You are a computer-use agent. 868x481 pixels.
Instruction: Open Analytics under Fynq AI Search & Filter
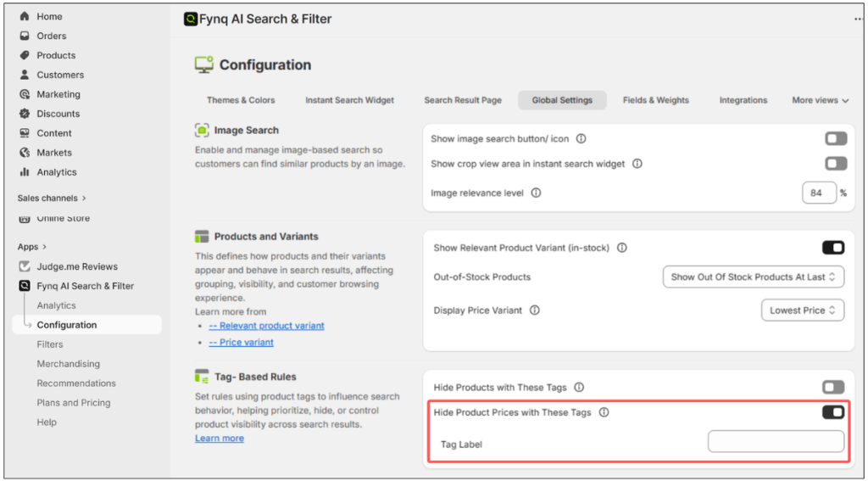57,305
